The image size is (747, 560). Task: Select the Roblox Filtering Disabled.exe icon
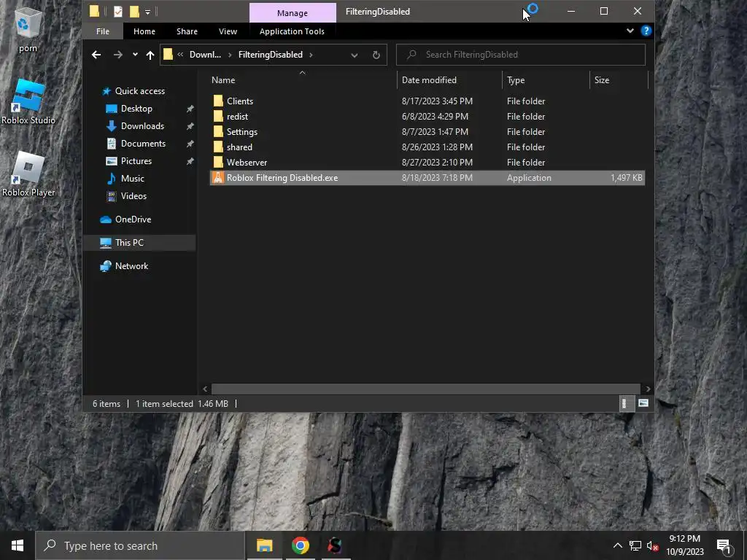pyautogui.click(x=217, y=178)
